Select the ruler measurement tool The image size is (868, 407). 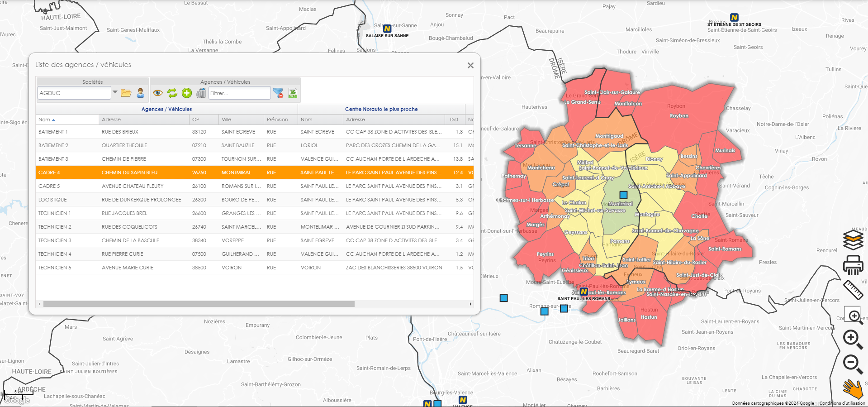point(853,290)
